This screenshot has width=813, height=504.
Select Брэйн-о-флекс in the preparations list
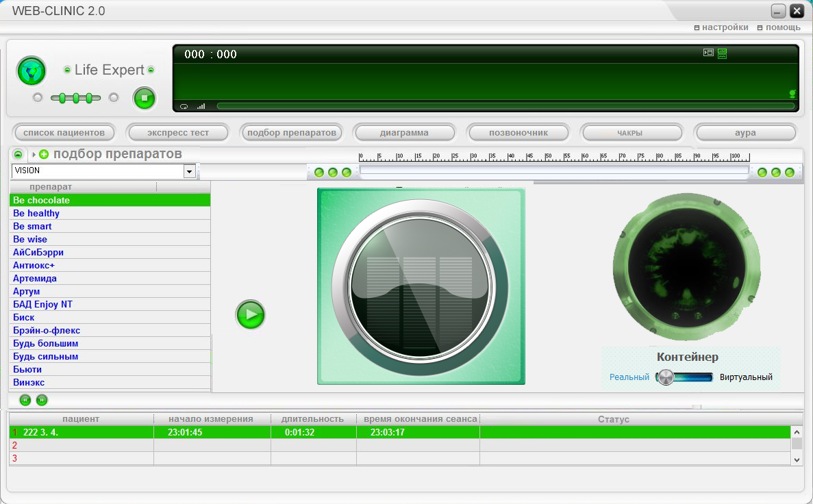pos(110,330)
